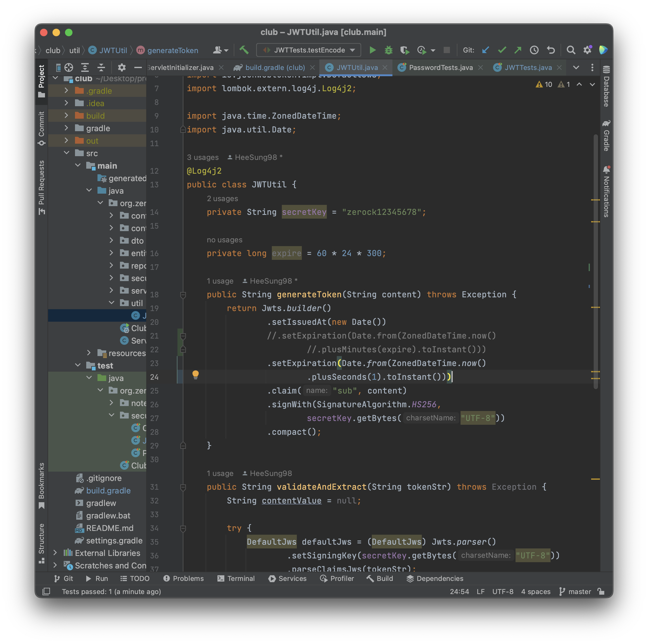Open the user account dropdown in toolbar
The height and width of the screenshot is (644, 648).
(x=221, y=50)
